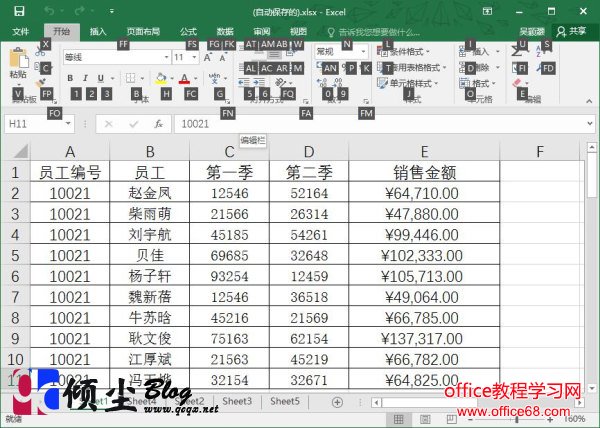Open the underline style dropdown arrow
Image resolution: width=600 pixels, height=428 pixels.
coord(112,79)
